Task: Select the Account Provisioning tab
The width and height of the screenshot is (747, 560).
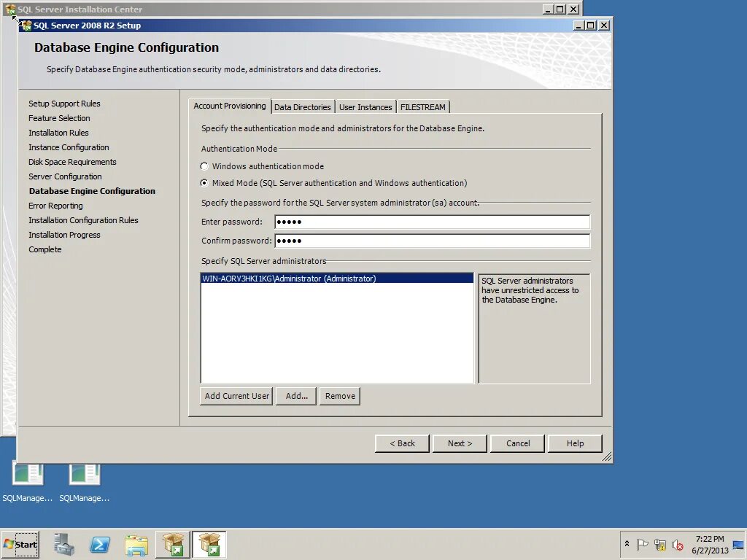Action: pos(230,106)
